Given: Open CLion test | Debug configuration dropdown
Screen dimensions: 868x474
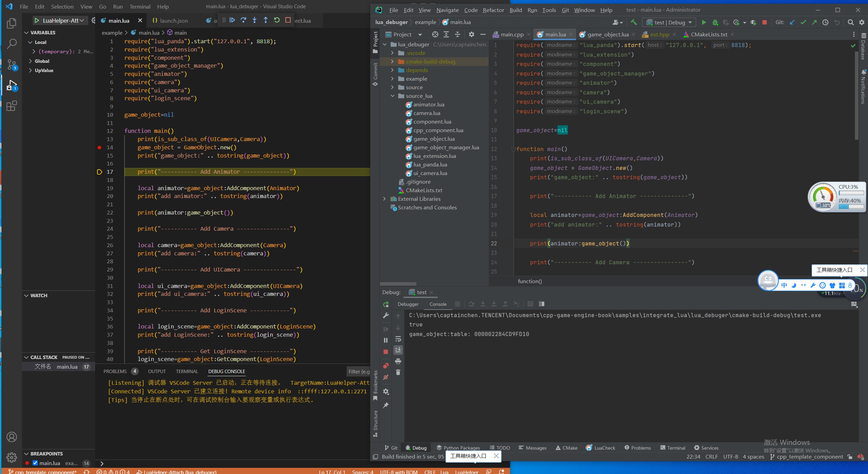Looking at the screenshot, I should point(669,22).
